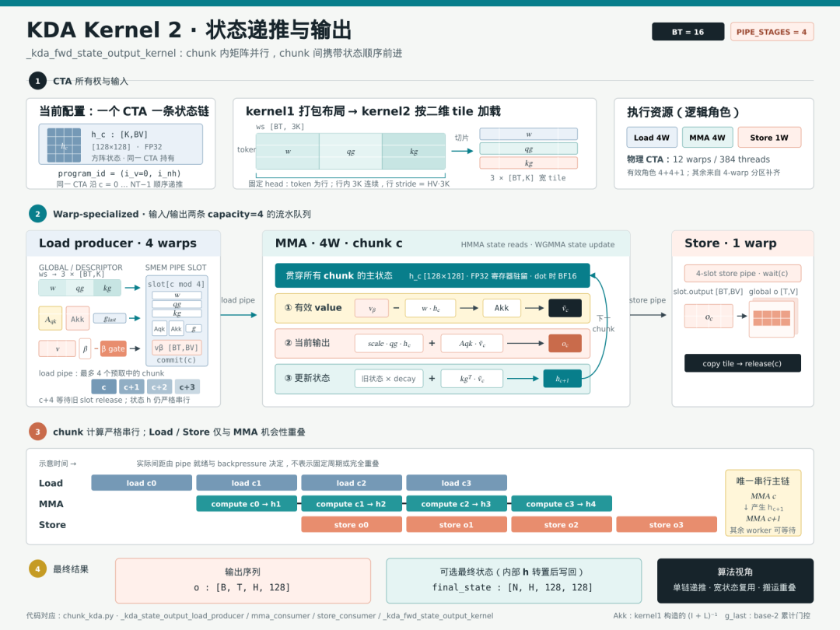This screenshot has width=840, height=630.
Task: Click the kgᵀ · v̄c term box
Action: [x=472, y=378]
